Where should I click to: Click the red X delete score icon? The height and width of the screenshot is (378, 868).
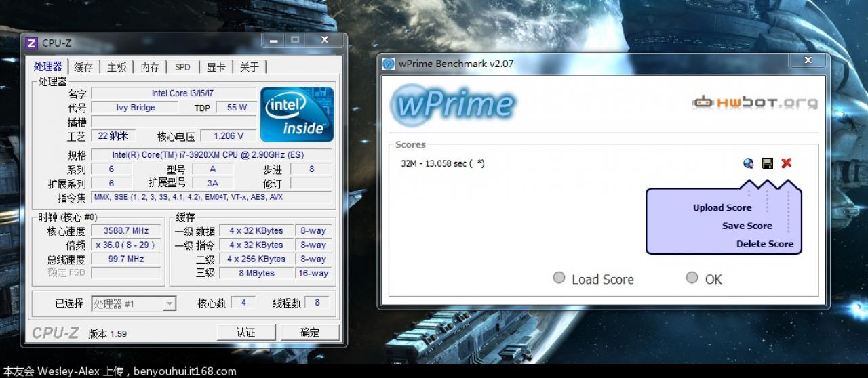coord(787,163)
